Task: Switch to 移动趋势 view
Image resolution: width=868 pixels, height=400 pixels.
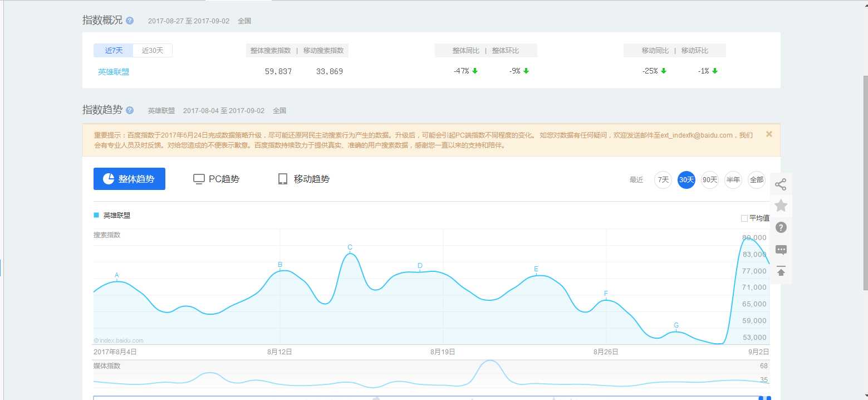Action: (x=303, y=179)
